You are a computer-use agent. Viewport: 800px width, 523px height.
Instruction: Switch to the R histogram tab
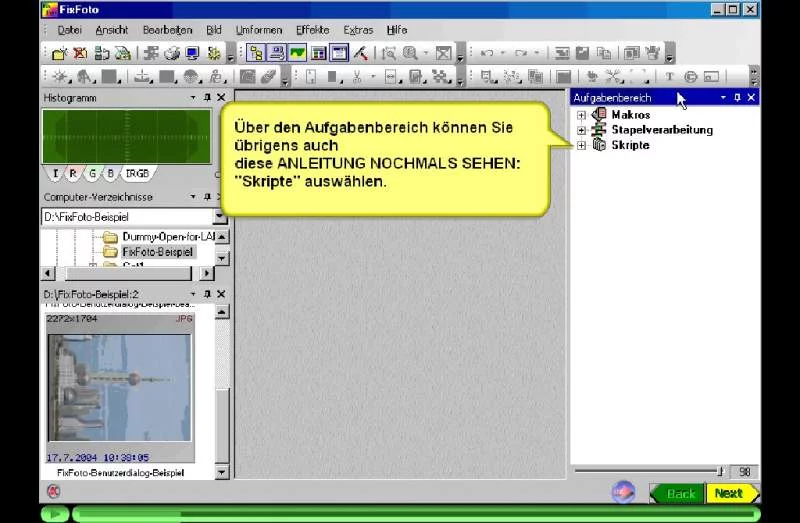(73, 173)
